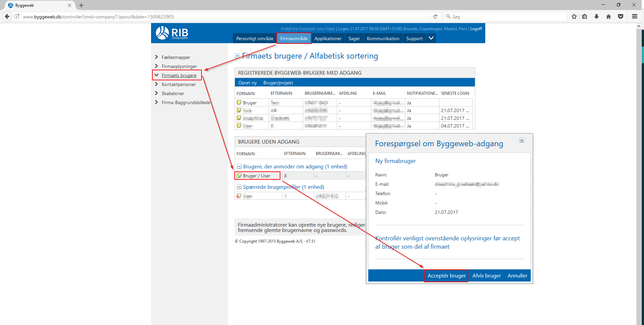Open the browser hamburger menu
644x325 pixels.
[x=634, y=16]
